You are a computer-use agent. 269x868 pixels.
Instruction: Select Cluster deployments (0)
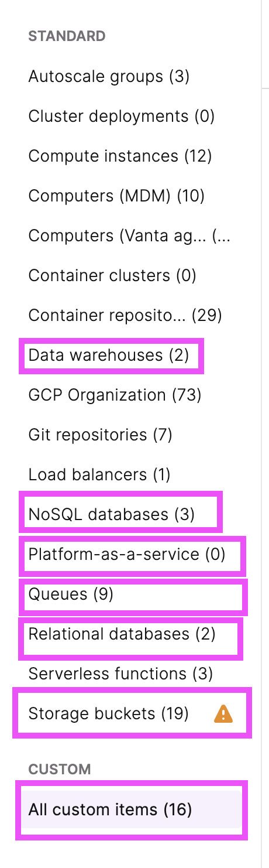tap(122, 116)
